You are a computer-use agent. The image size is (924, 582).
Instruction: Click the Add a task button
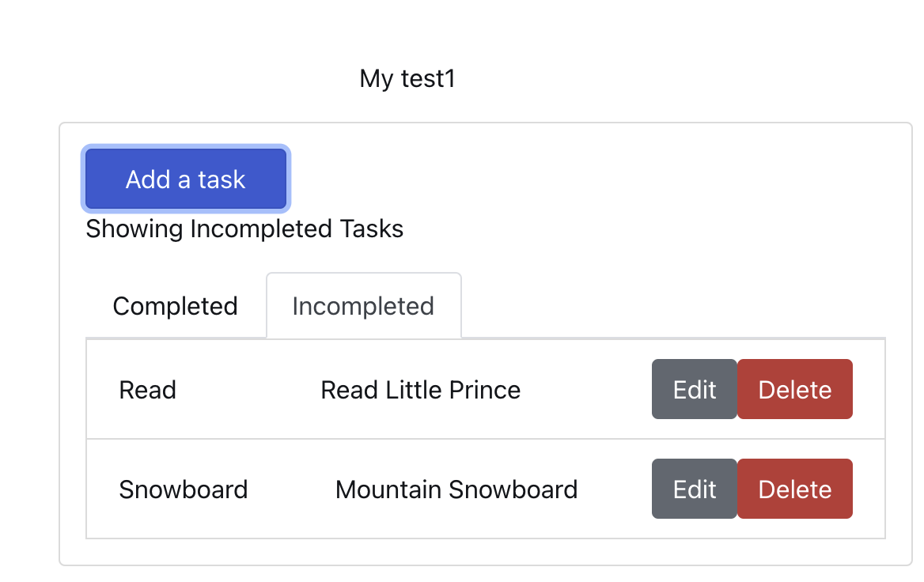185,180
